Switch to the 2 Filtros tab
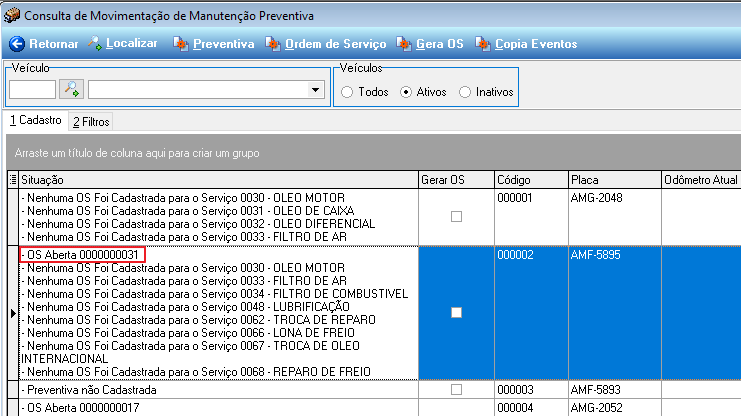This screenshot has height=416, width=741. coord(91,122)
